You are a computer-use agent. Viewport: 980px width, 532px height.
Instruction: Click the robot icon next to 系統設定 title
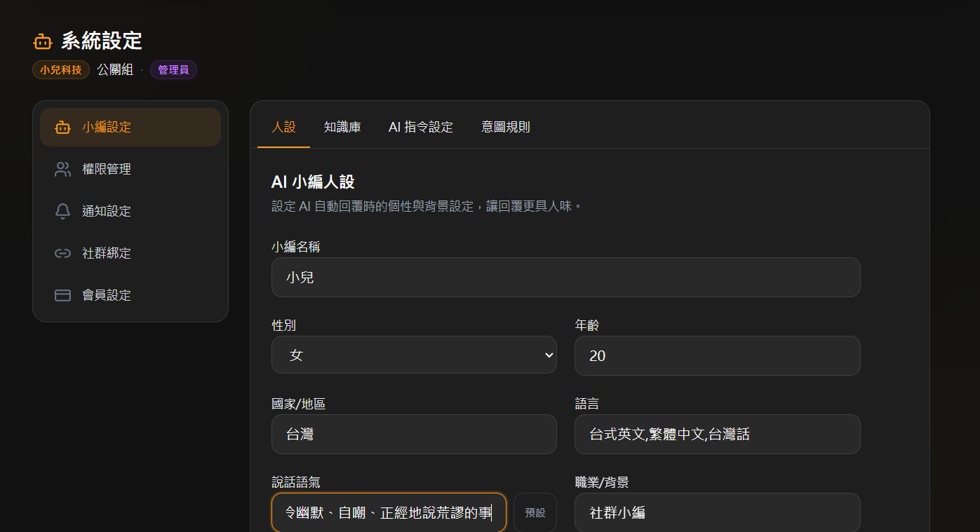click(42, 41)
